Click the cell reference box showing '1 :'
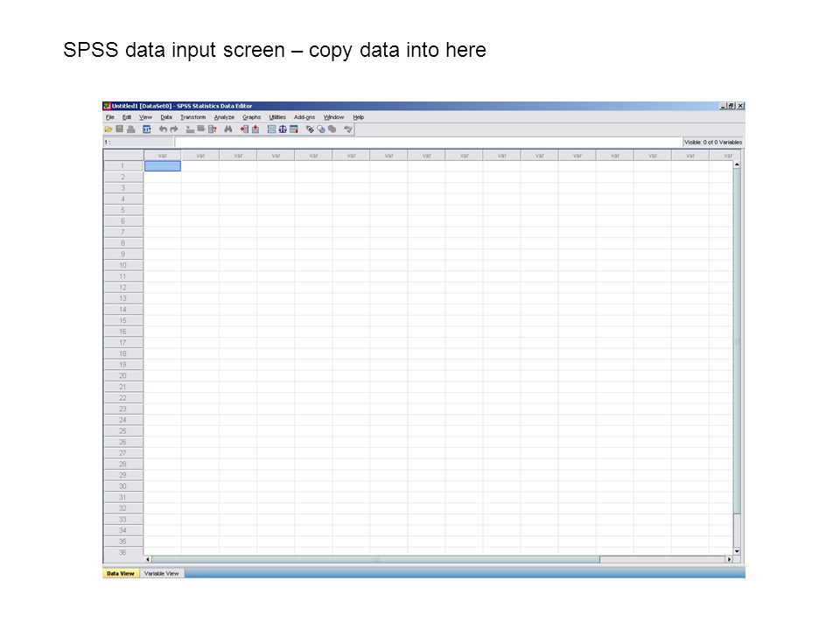840x630 pixels. 138,142
